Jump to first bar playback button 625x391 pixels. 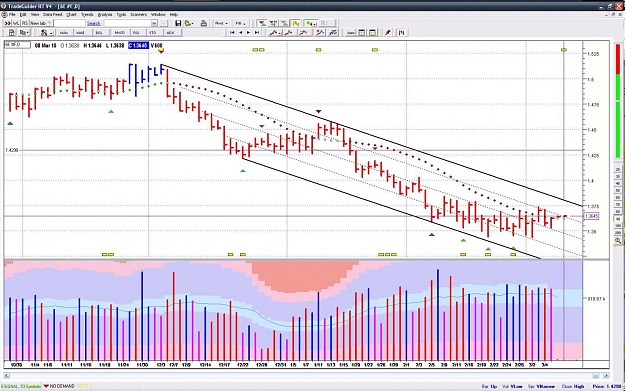point(232,33)
